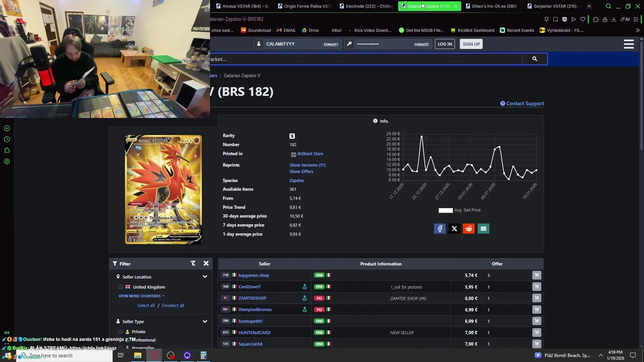
Task: Click Select all countries link
Action: (x=146, y=306)
